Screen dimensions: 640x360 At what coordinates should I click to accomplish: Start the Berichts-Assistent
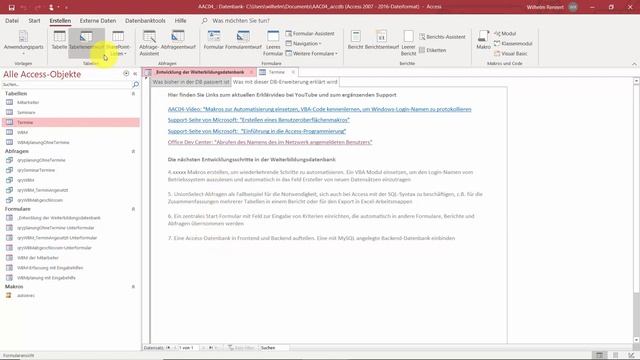coord(442,37)
